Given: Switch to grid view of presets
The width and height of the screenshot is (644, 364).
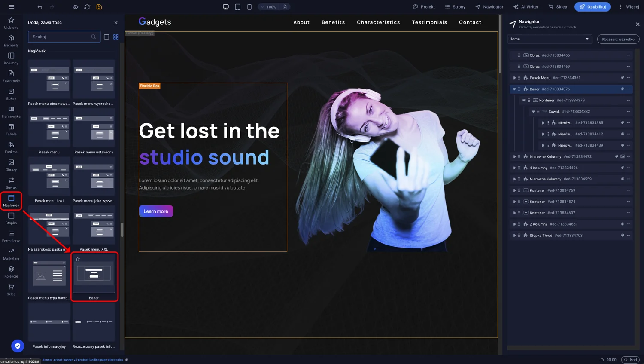Looking at the screenshot, I should click(x=116, y=37).
